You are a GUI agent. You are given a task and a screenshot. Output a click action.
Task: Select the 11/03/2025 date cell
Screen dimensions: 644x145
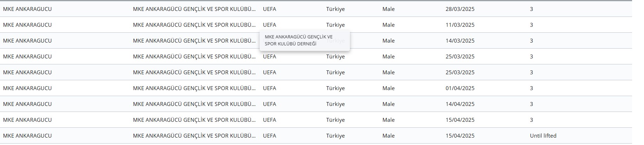(460, 25)
